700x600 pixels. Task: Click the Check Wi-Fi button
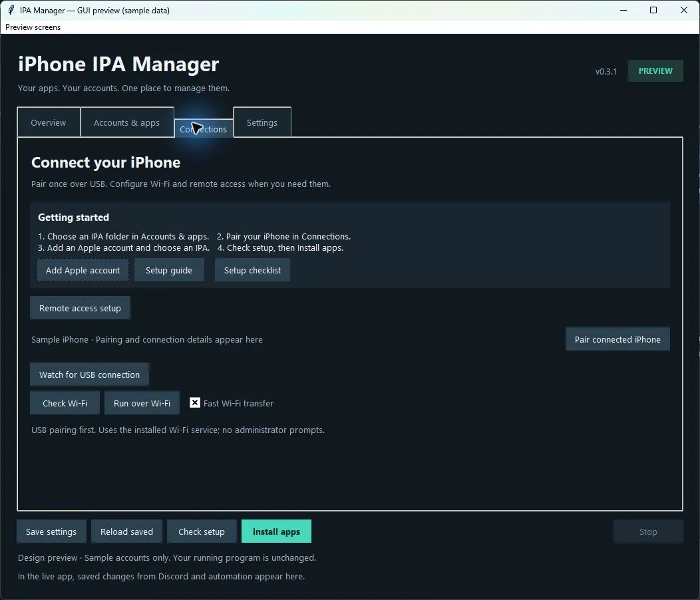coord(65,403)
